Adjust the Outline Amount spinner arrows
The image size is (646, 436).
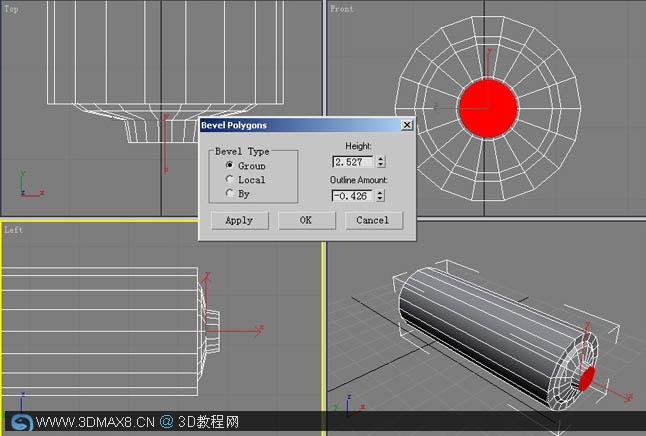tap(381, 195)
